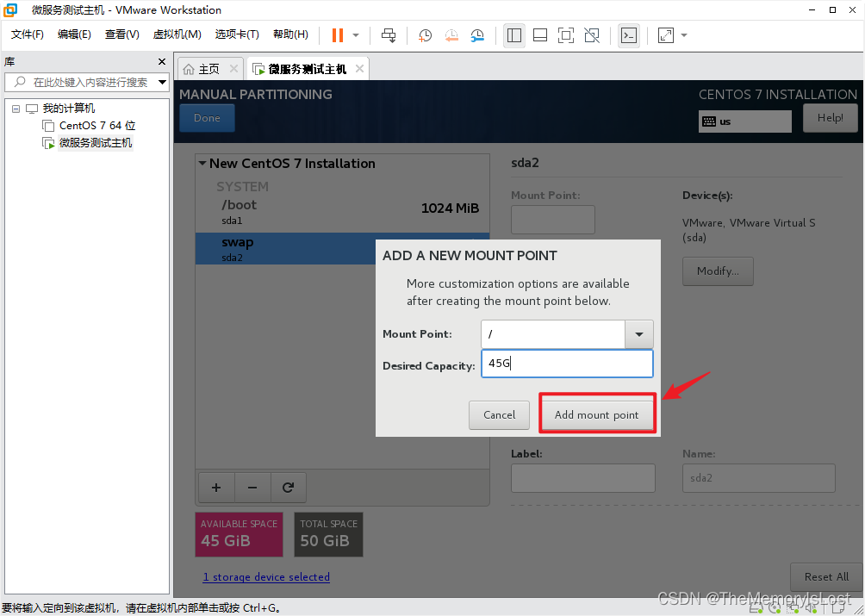Open the 1 storage device selected link
This screenshot has height=616, width=865.
[266, 577]
